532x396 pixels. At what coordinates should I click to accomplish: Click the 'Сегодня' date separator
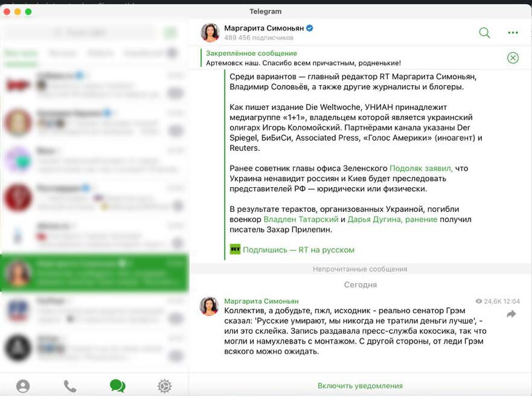coord(361,285)
